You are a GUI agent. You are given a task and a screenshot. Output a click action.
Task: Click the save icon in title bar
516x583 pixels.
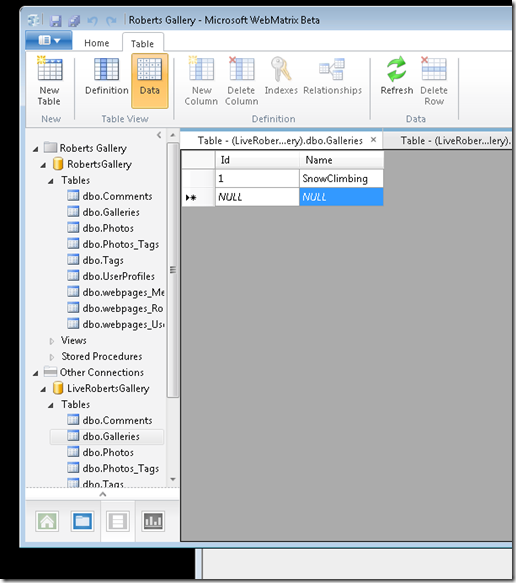coord(56,20)
